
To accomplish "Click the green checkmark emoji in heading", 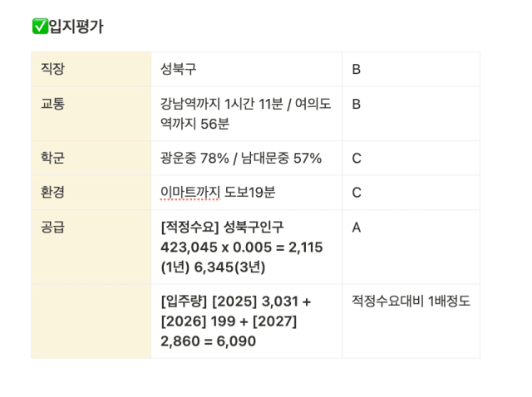I will point(40,27).
